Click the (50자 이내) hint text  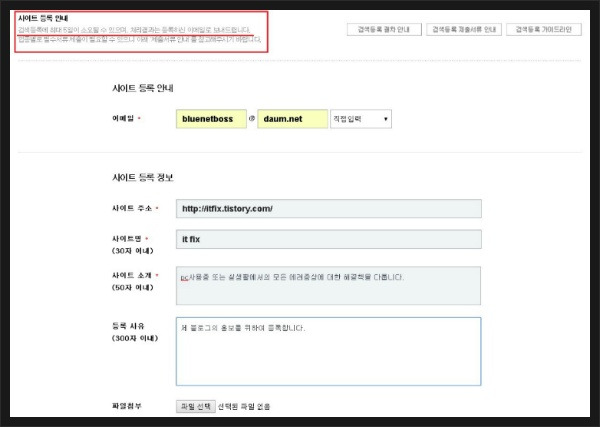(132, 287)
